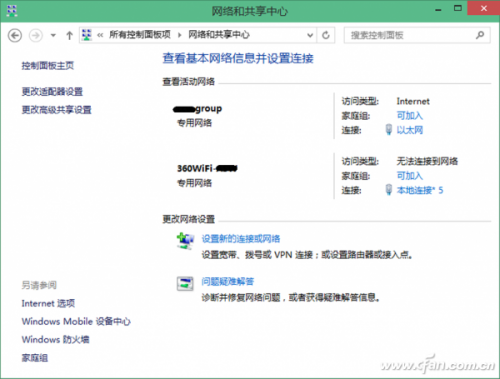Click 可加入 link for 360WiFi network

[410, 176]
